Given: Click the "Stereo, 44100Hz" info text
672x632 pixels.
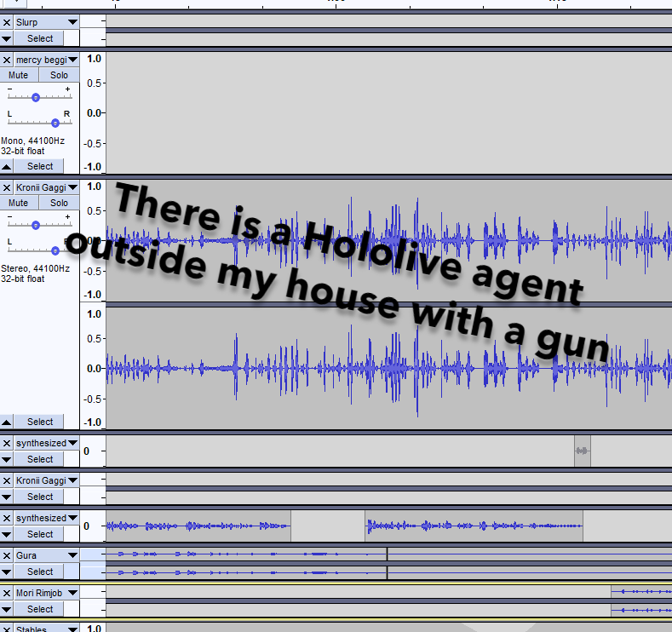Looking at the screenshot, I should pos(35,268).
